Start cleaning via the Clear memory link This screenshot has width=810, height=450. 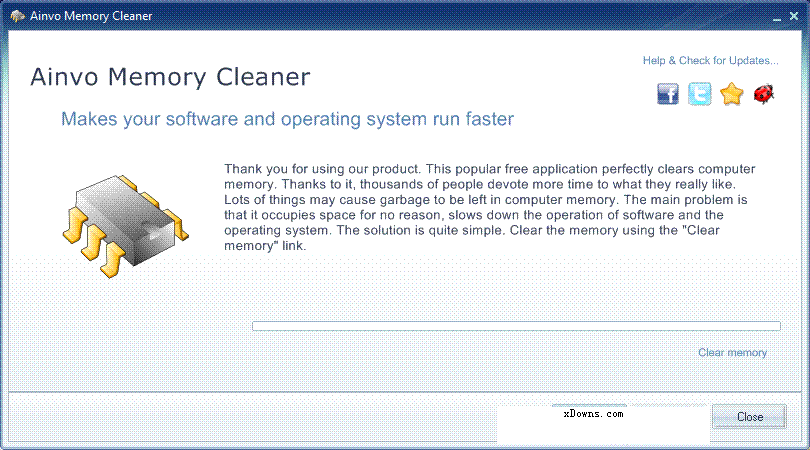[732, 353]
